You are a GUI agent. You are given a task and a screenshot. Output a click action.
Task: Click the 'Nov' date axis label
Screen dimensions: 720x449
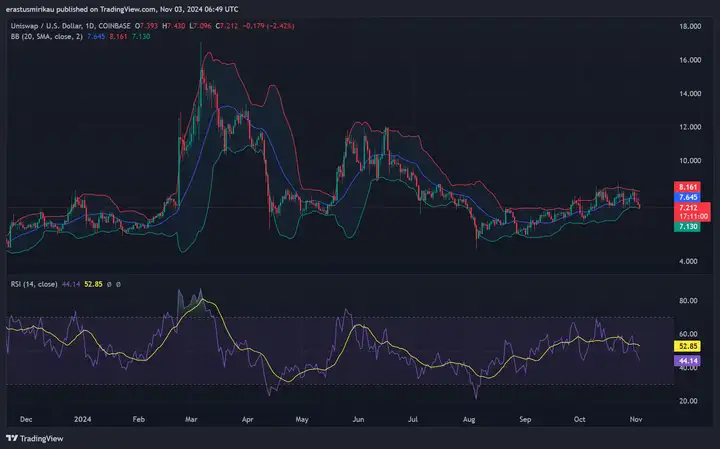[636, 419]
